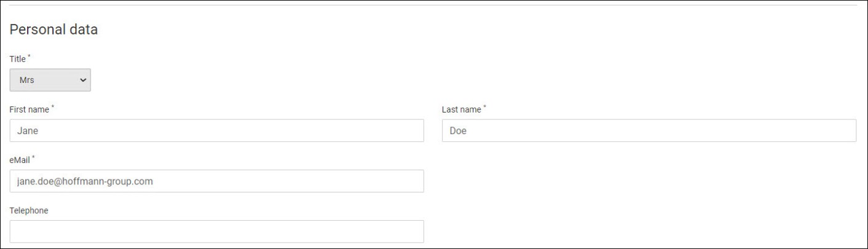Focus the Last name input field
The height and width of the screenshot is (249, 868).
tap(649, 130)
